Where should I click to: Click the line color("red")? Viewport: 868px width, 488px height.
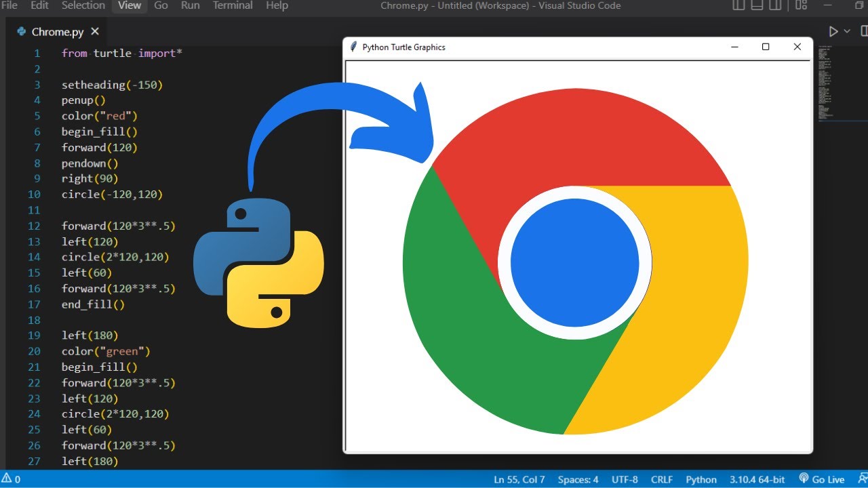[100, 116]
